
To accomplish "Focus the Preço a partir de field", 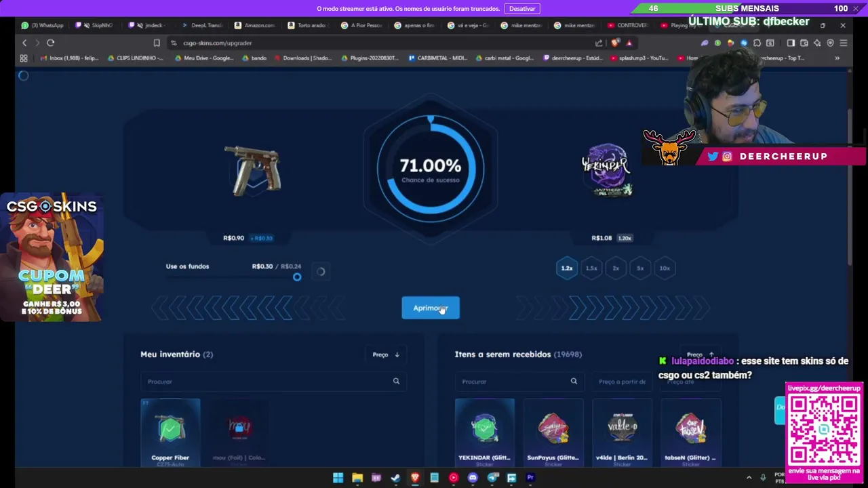I will 623,382.
